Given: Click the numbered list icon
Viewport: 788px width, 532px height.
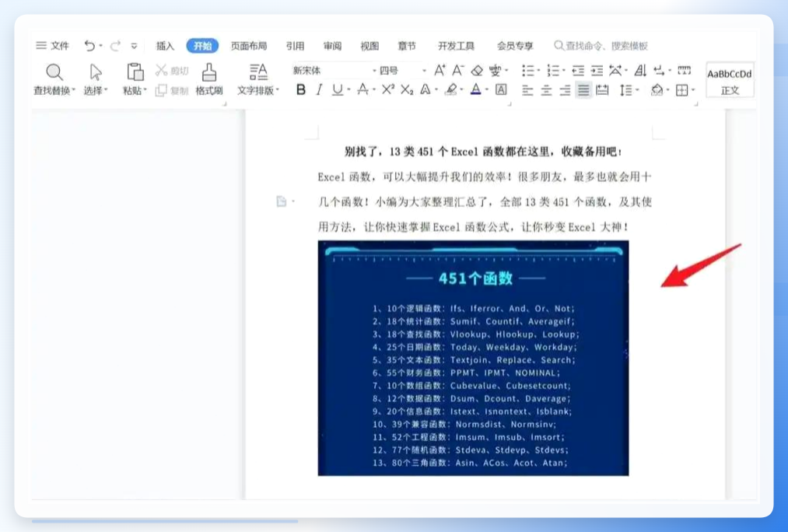Looking at the screenshot, I should tap(553, 70).
